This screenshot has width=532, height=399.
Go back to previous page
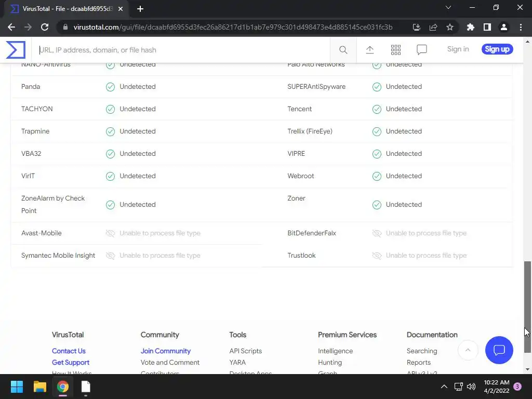[11, 27]
